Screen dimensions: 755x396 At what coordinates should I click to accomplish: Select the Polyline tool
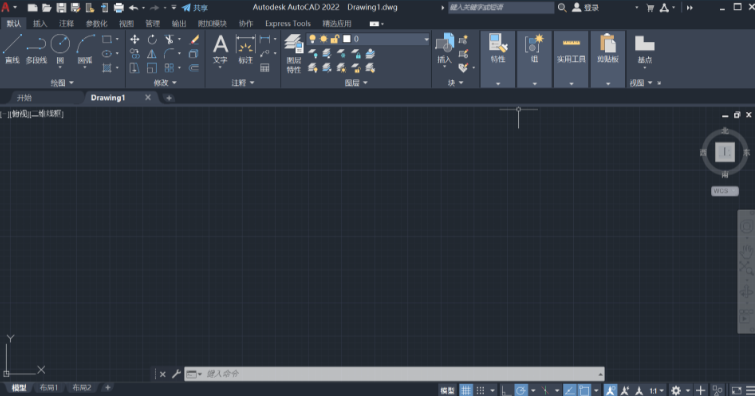pyautogui.click(x=36, y=49)
